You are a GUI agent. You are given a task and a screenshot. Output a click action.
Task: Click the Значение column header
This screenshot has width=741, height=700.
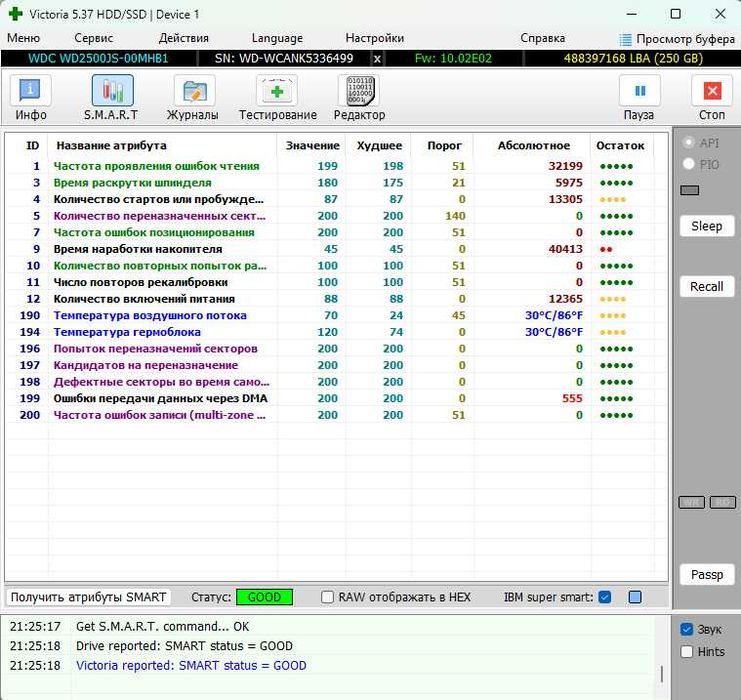click(312, 146)
